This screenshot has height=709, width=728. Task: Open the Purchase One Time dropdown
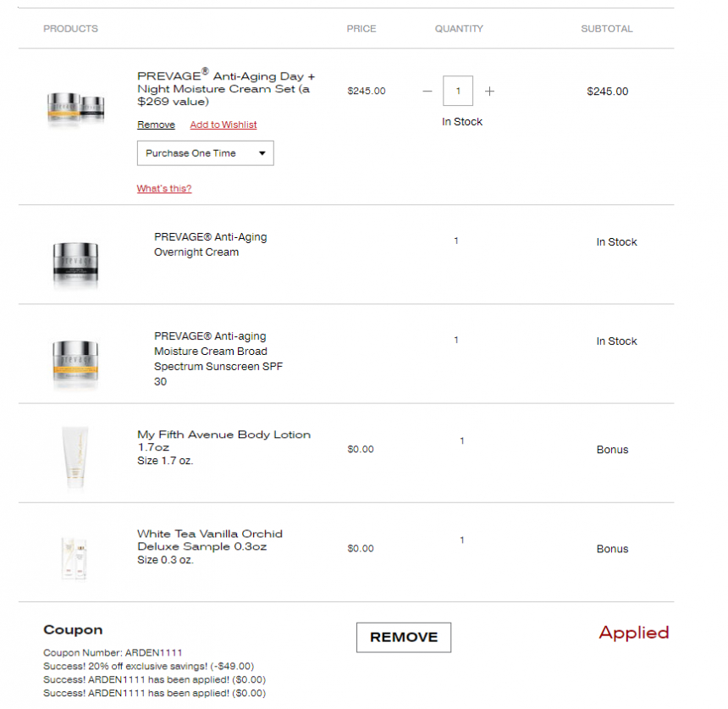[x=205, y=152]
